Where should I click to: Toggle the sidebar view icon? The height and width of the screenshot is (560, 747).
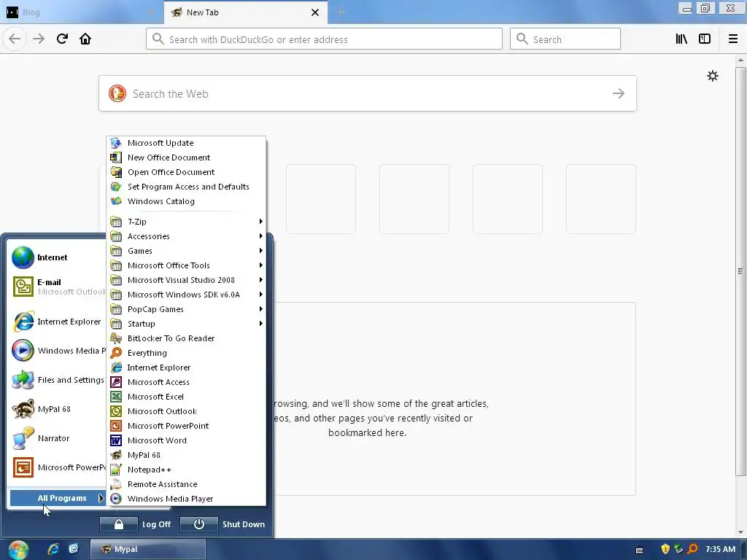(705, 39)
